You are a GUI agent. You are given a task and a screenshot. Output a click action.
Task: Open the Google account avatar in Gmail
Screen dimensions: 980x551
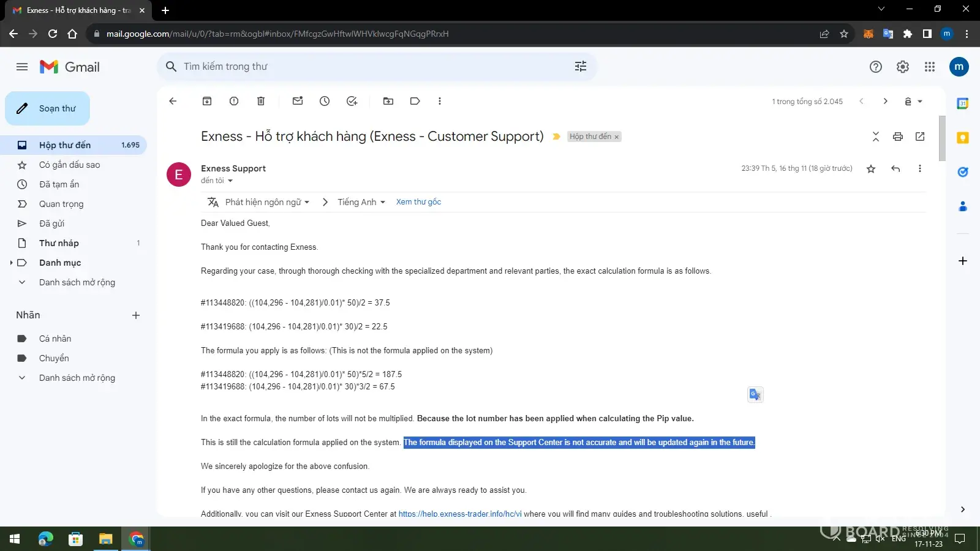959,67
